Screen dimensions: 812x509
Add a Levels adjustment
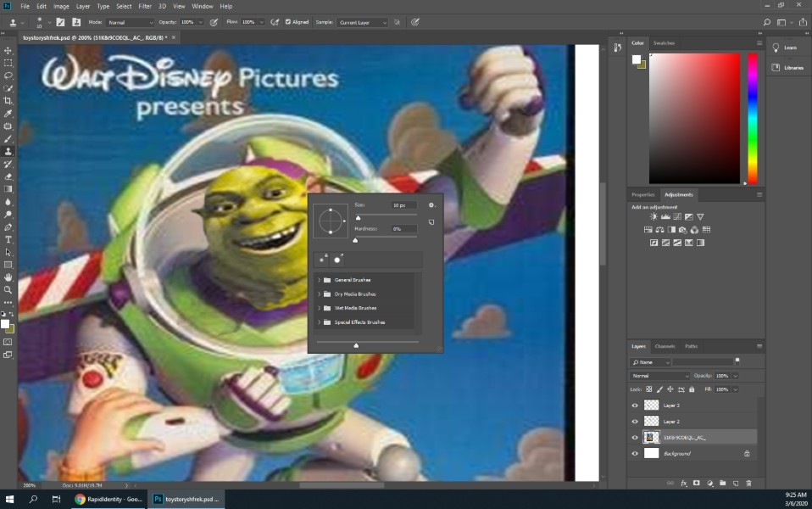665,216
